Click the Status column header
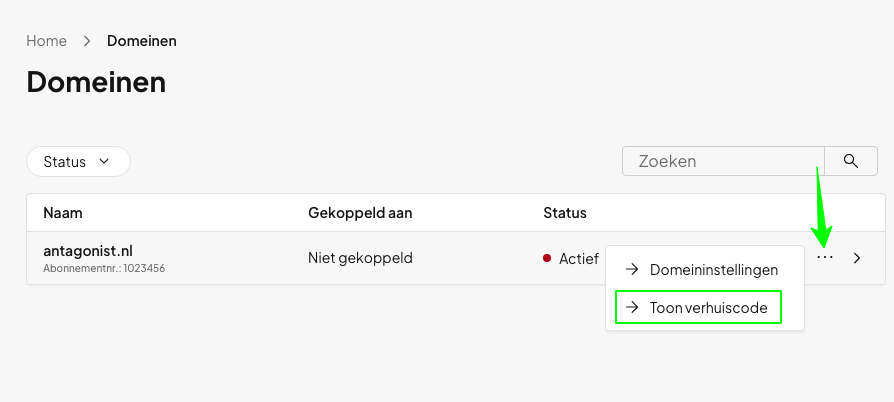Image resolution: width=894 pixels, height=402 pixels. point(564,213)
